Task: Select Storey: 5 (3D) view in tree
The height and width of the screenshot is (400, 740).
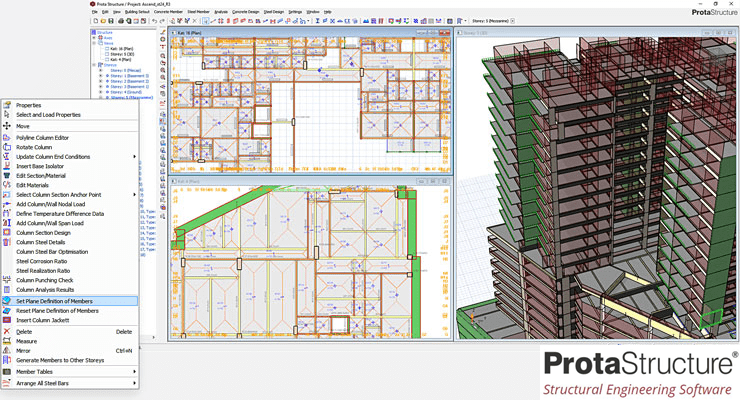Action: (122, 54)
